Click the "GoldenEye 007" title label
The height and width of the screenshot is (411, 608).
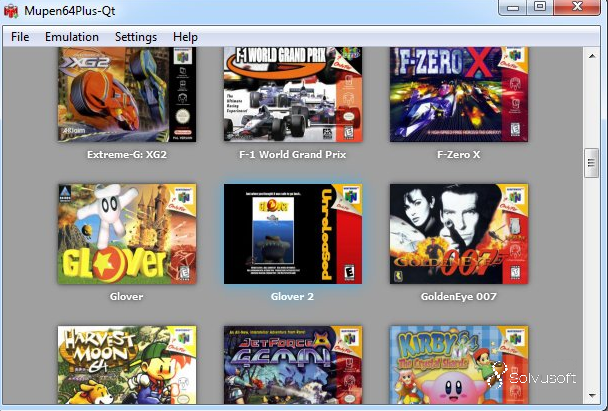pos(459,297)
